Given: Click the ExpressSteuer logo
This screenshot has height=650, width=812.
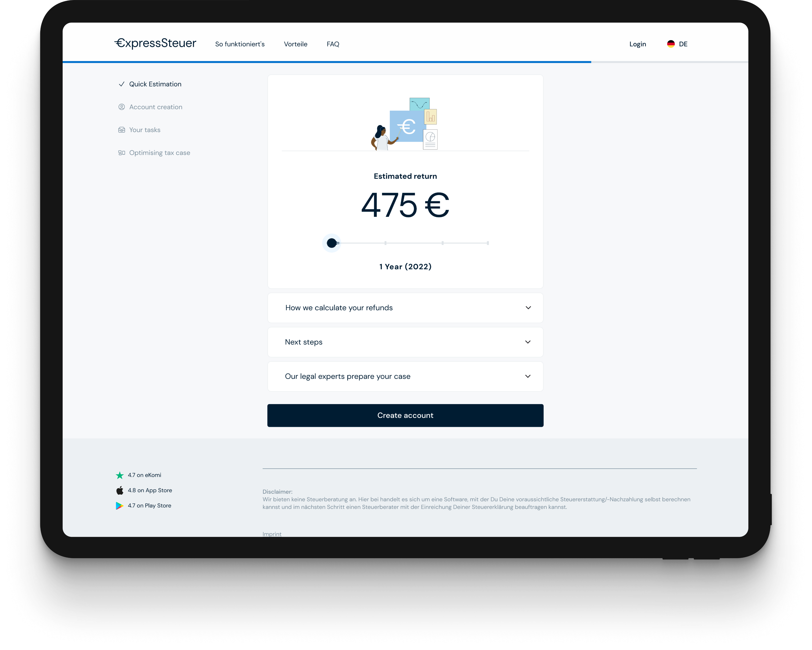Looking at the screenshot, I should [155, 43].
